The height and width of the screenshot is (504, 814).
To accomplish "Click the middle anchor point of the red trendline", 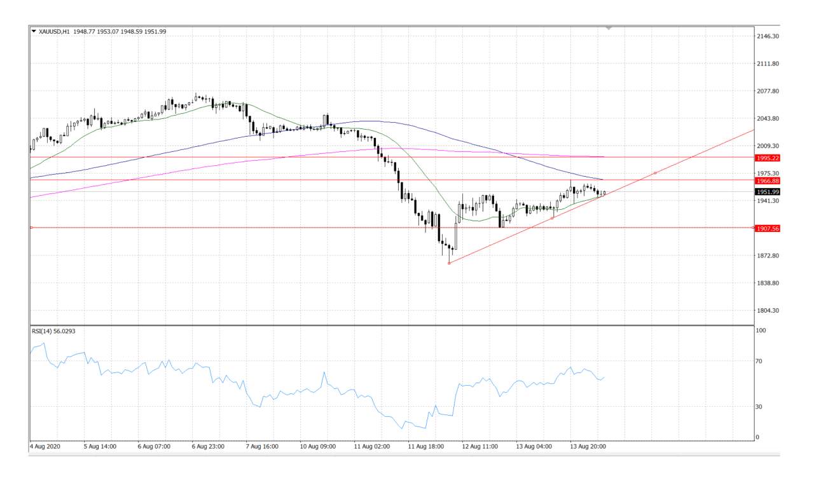I will coord(552,218).
